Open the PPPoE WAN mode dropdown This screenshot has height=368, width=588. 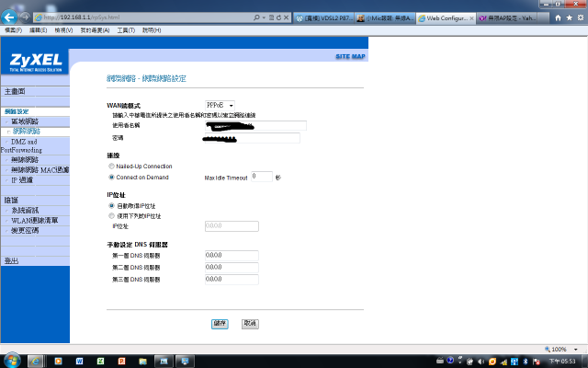coord(220,106)
